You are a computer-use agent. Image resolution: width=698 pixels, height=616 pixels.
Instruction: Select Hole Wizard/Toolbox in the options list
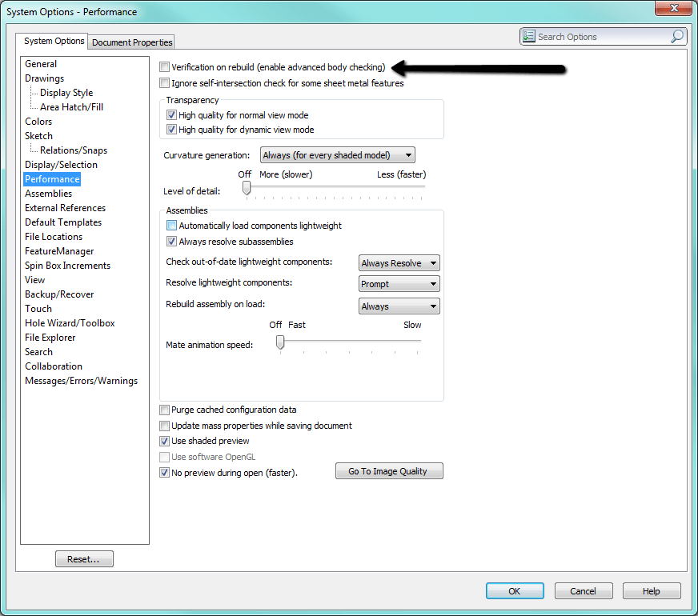(x=70, y=322)
